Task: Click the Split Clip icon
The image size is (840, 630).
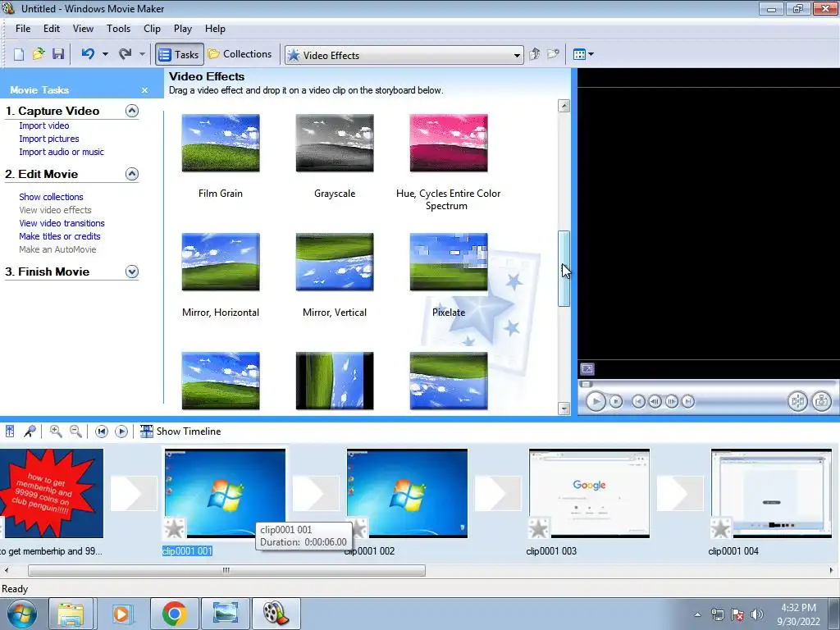Action: click(797, 401)
